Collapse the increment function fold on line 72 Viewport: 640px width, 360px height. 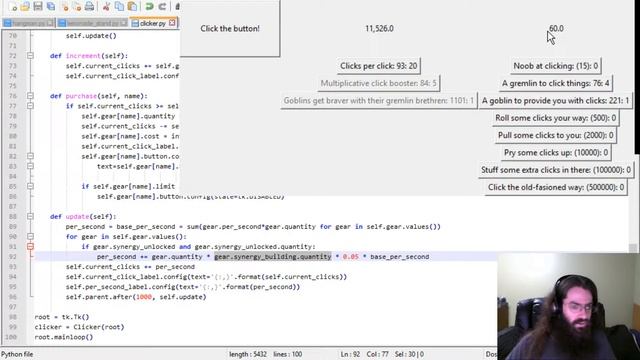31,56
